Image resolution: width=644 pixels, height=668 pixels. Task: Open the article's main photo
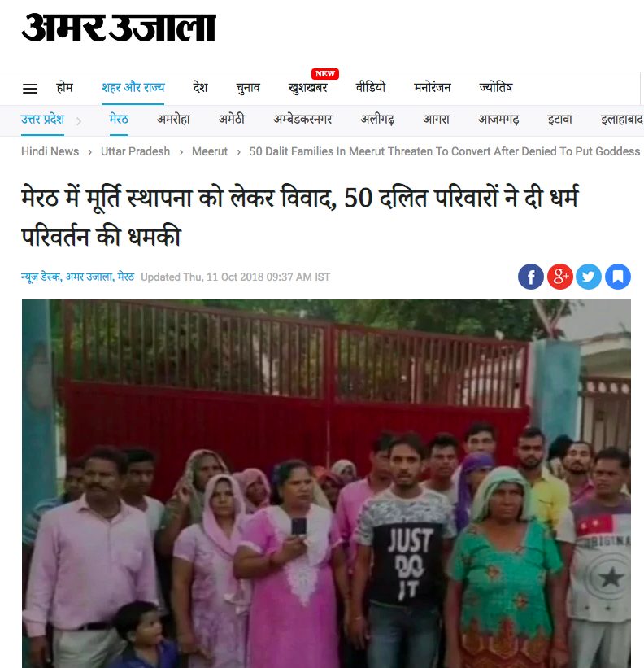(326, 483)
